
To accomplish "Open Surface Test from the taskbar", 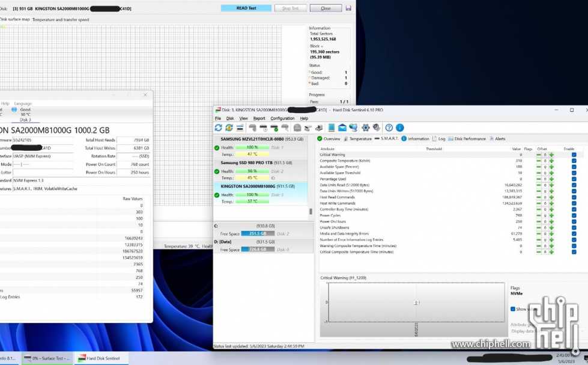I will 47,358.
